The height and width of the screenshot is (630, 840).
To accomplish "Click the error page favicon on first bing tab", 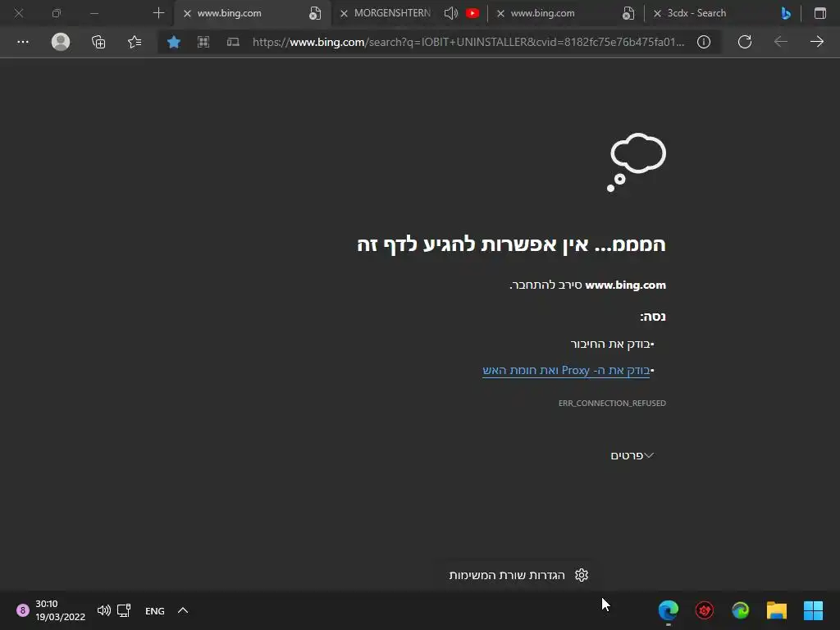I will (x=315, y=13).
